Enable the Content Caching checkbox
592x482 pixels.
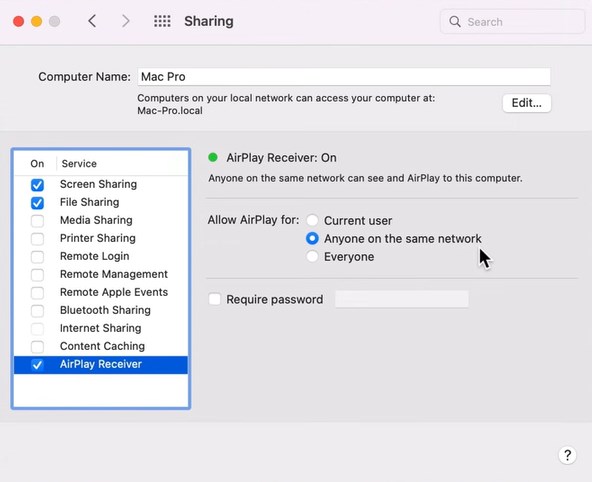pyautogui.click(x=37, y=347)
